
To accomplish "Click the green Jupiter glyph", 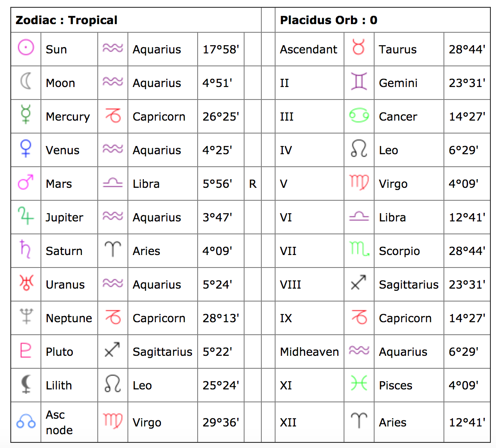I will [26, 216].
